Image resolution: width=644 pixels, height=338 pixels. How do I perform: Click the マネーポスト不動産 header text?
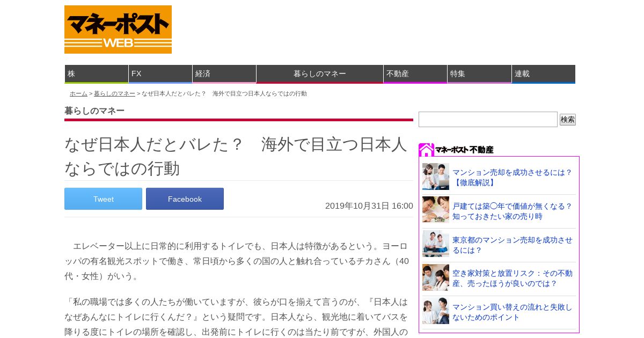(464, 150)
